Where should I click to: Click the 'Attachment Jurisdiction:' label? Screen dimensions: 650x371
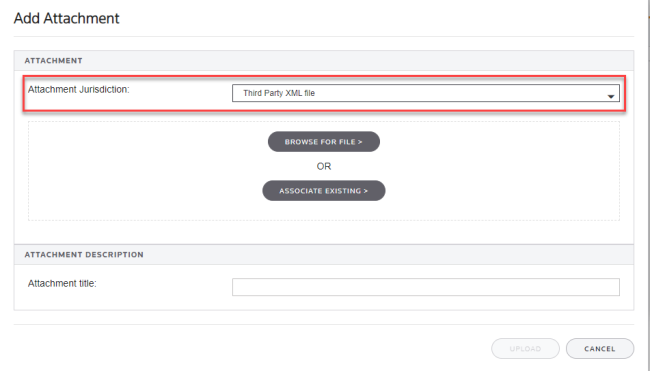[79, 90]
